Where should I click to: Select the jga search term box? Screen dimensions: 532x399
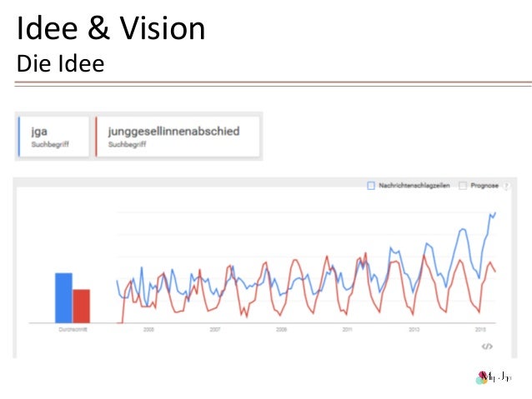click(53, 137)
